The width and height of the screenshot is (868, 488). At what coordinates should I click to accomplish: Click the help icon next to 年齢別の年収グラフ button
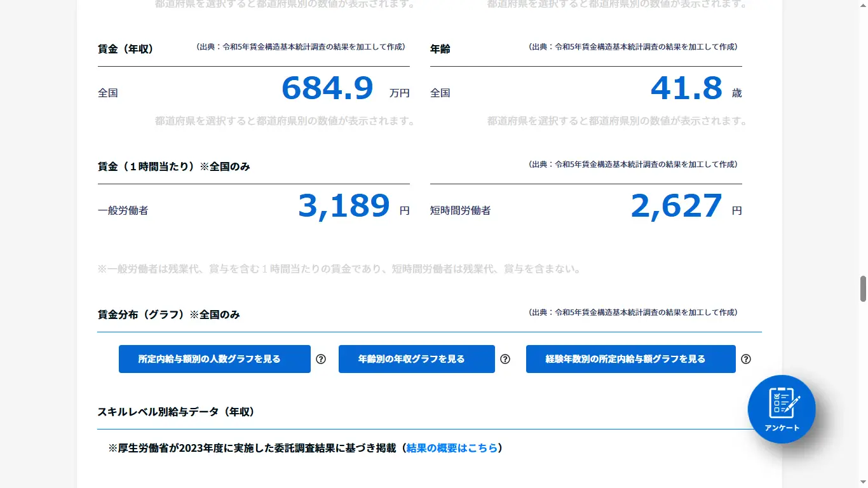point(505,359)
